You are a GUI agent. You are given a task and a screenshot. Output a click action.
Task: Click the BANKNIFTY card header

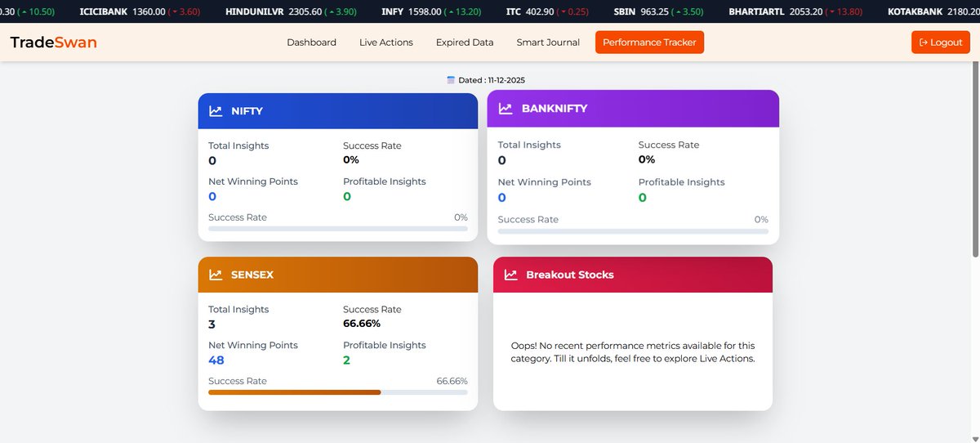pyautogui.click(x=633, y=108)
